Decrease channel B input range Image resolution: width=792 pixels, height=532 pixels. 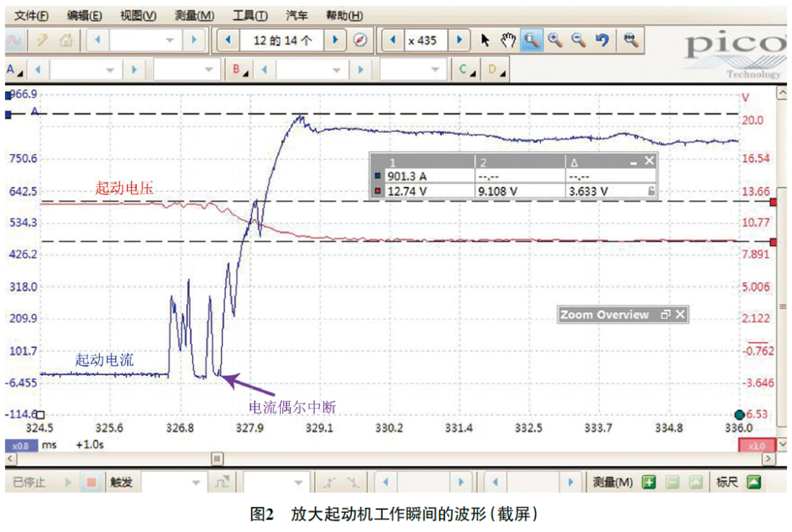tap(264, 70)
